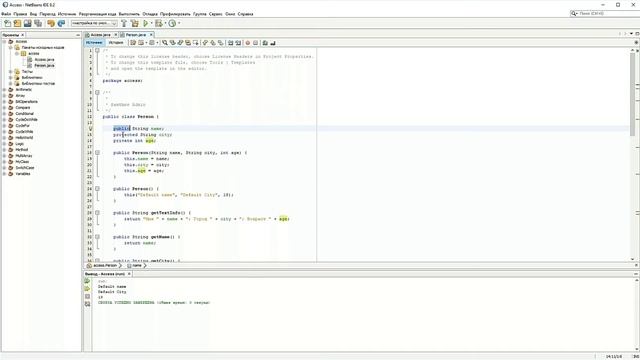The height and width of the screenshot is (360, 640).
Task: Collapse getTextInfo method code fold
Action: pyautogui.click(x=98, y=213)
